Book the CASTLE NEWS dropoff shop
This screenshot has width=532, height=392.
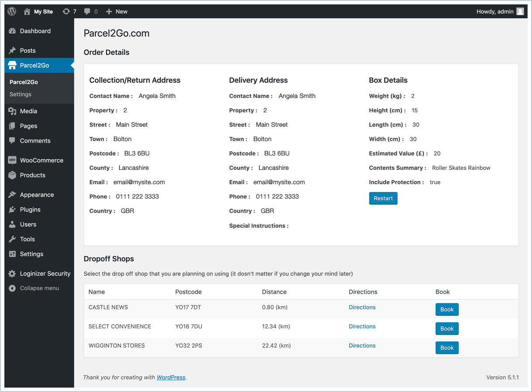[447, 310]
